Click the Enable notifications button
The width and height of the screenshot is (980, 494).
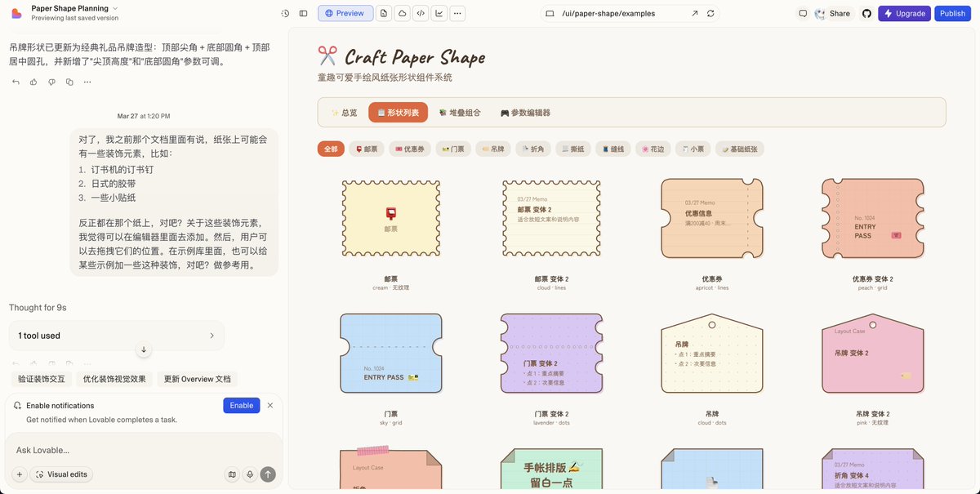pyautogui.click(x=241, y=405)
